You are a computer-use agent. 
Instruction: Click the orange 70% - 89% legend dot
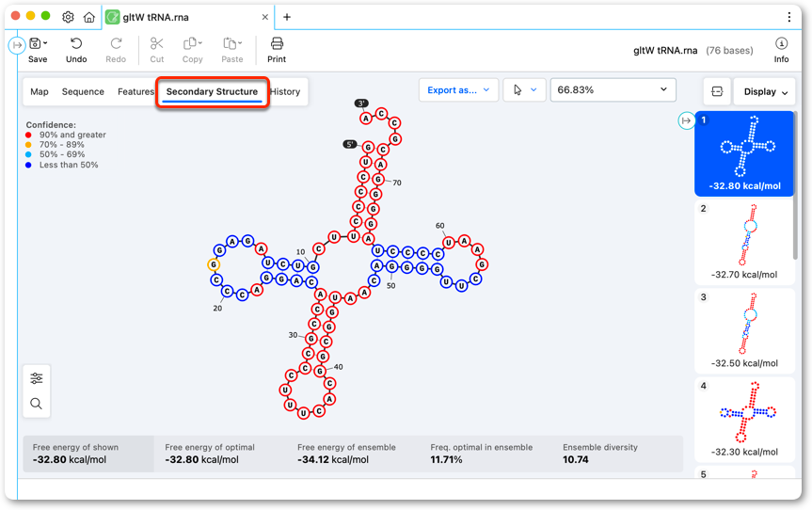click(28, 145)
